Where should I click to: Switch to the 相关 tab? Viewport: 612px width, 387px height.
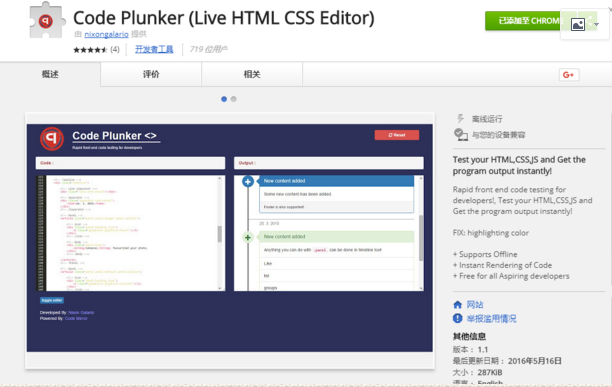click(x=252, y=74)
